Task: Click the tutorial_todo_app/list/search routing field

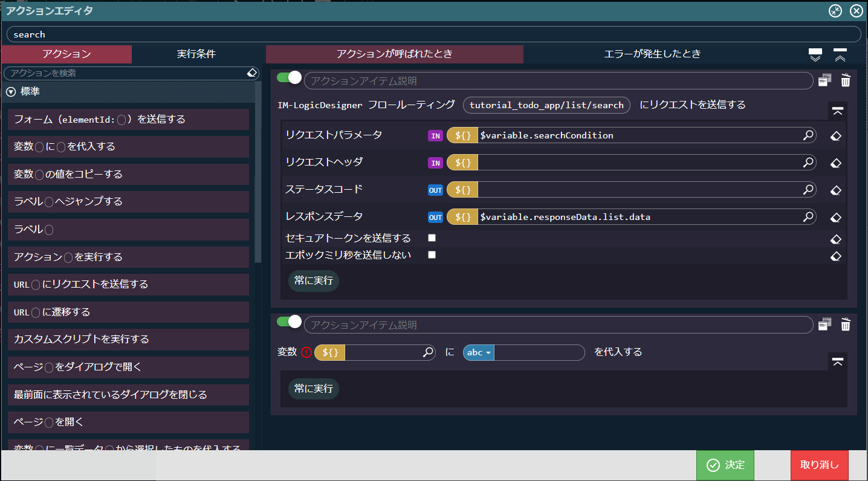Action: [546, 105]
